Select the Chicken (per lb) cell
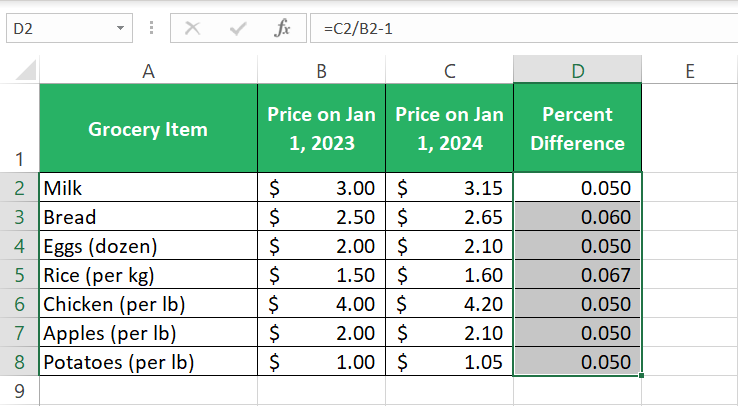The image size is (738, 406). click(x=148, y=304)
